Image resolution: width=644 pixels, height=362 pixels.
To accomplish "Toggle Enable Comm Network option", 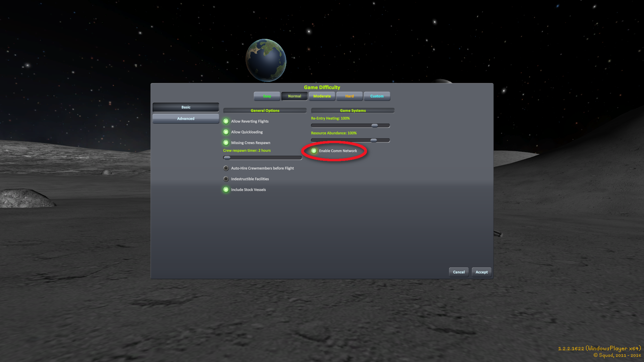I will point(314,151).
